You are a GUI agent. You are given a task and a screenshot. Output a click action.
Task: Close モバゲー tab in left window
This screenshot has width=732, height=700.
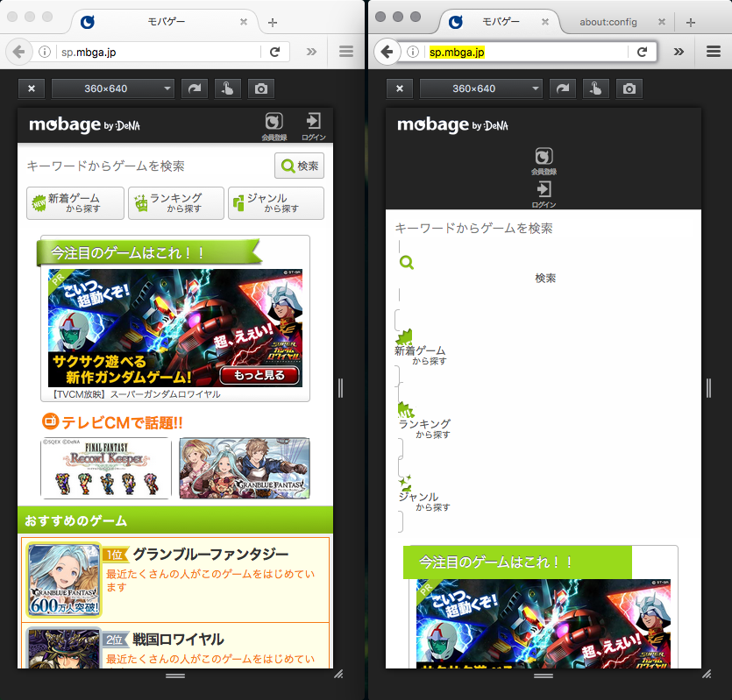tap(244, 22)
